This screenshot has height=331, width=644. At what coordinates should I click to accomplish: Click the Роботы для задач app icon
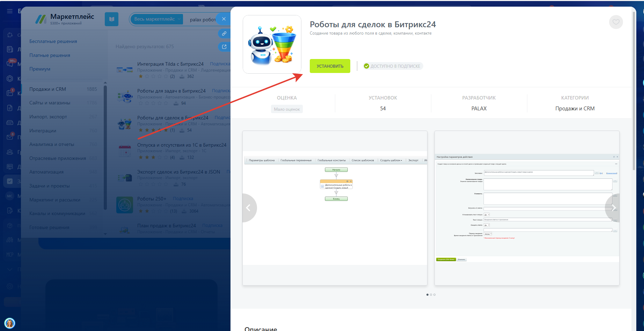point(125,97)
